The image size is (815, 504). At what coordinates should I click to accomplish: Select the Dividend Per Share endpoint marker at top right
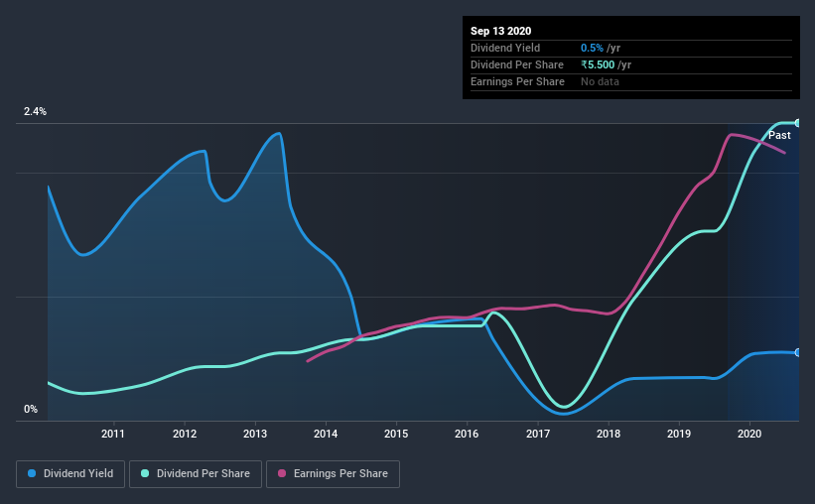click(797, 123)
